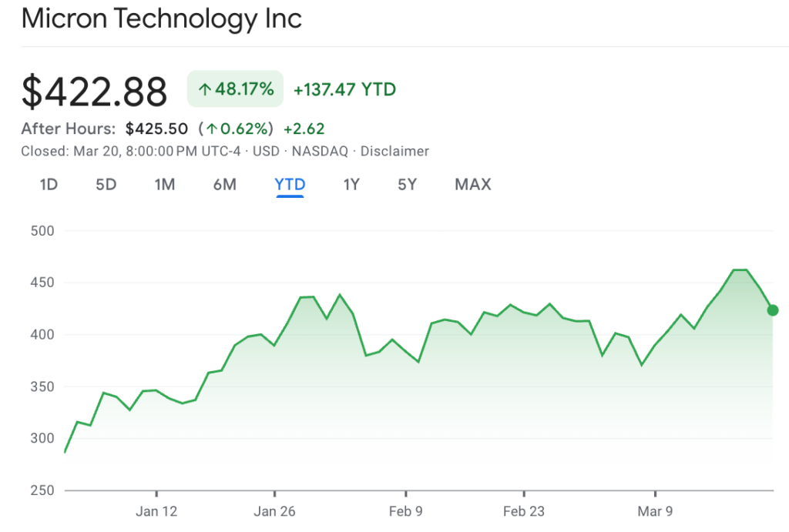Click the Jan 26 axis label
Screen dimensions: 789x532
(275, 511)
